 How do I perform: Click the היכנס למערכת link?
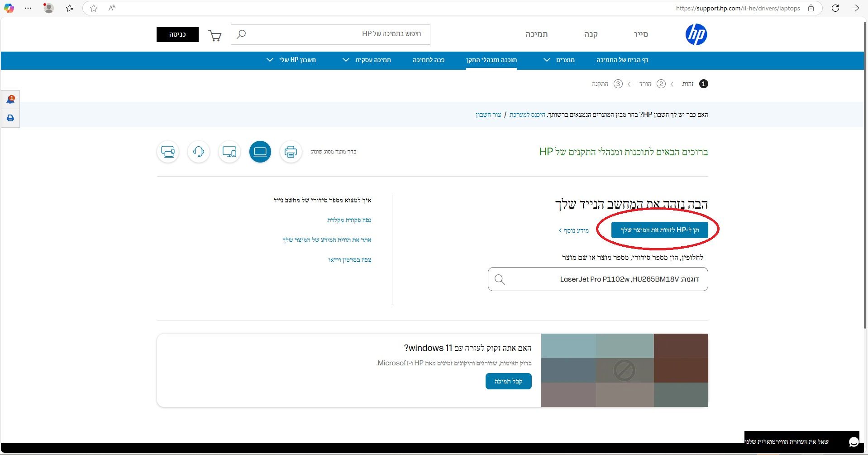coord(527,115)
